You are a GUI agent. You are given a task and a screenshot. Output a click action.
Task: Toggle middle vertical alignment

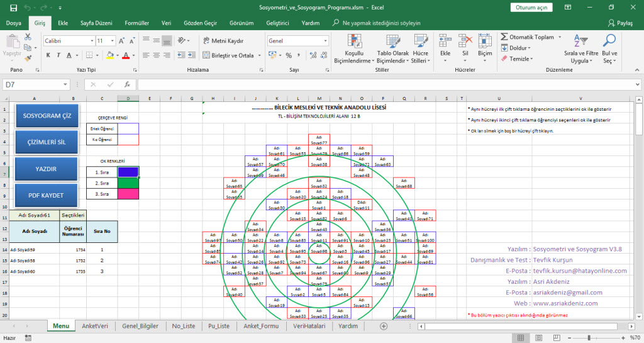[157, 41]
